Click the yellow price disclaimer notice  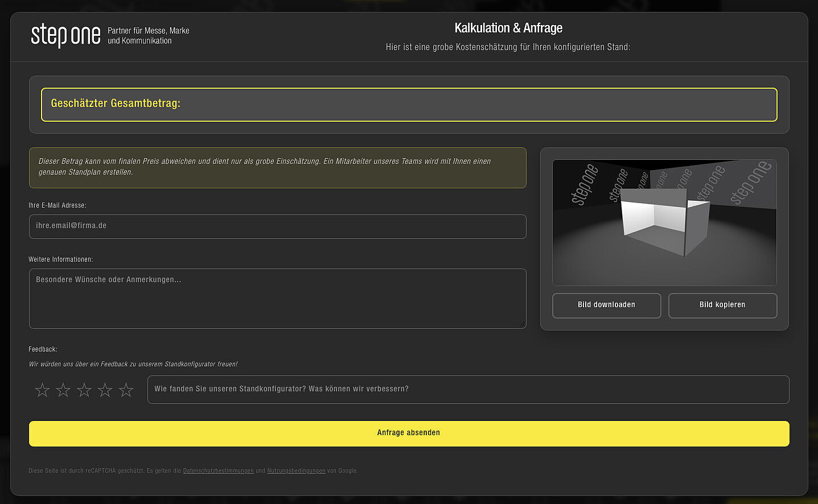point(277,167)
